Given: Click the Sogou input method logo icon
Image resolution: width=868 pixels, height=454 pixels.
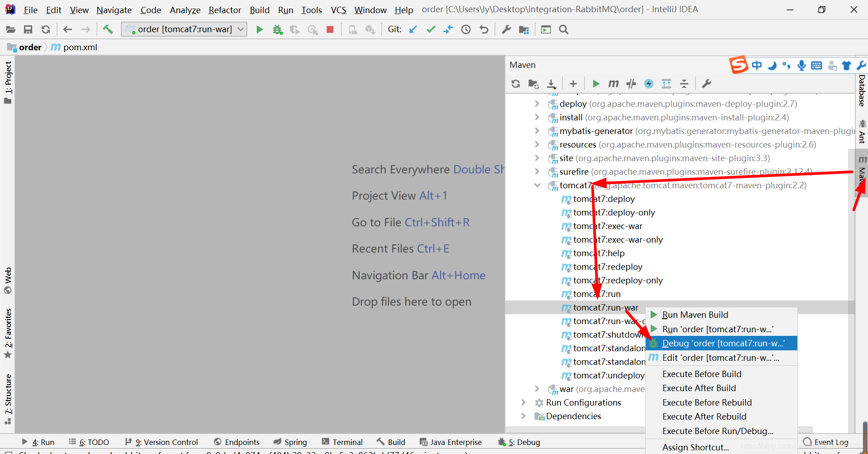Looking at the screenshot, I should point(739,65).
